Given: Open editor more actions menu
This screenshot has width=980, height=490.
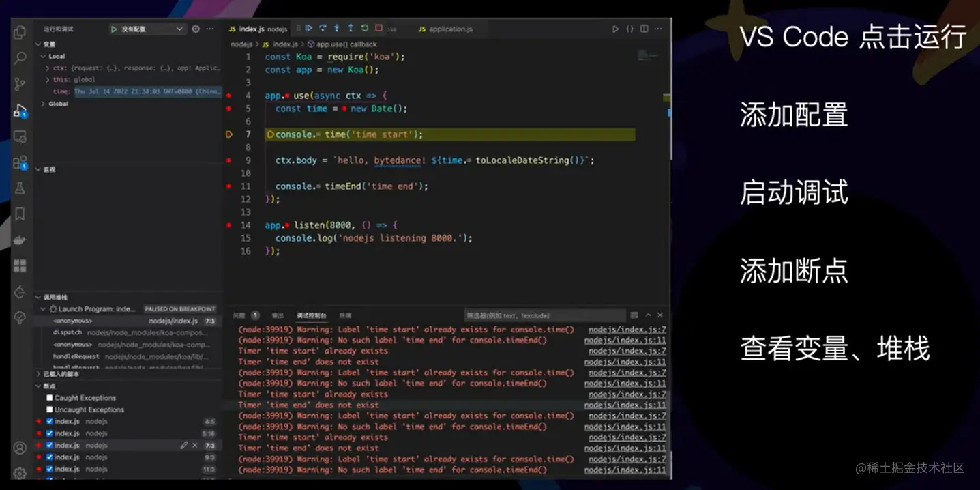Looking at the screenshot, I should tap(658, 29).
